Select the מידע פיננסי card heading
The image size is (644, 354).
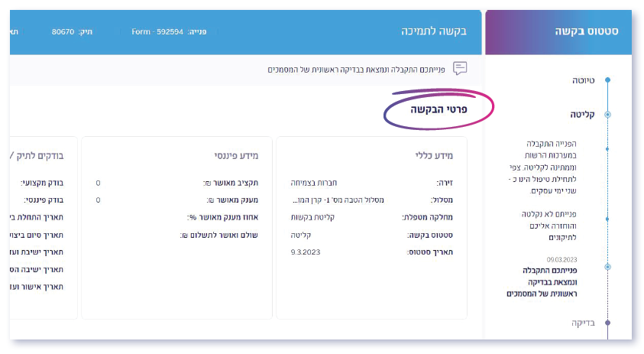(x=236, y=155)
